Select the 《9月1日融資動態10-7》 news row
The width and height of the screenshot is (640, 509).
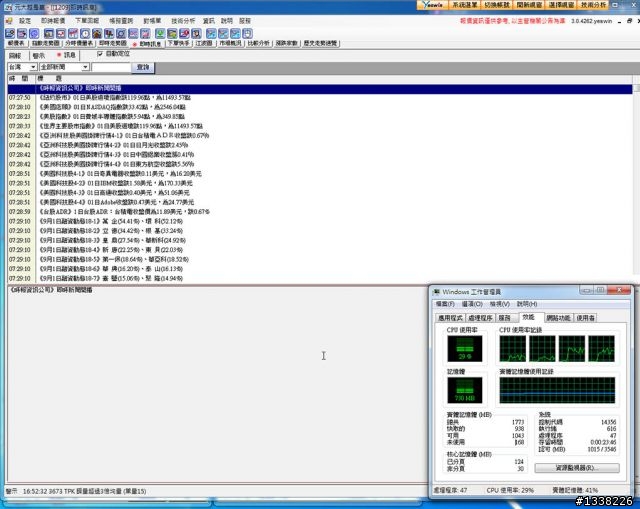click(x=320, y=278)
